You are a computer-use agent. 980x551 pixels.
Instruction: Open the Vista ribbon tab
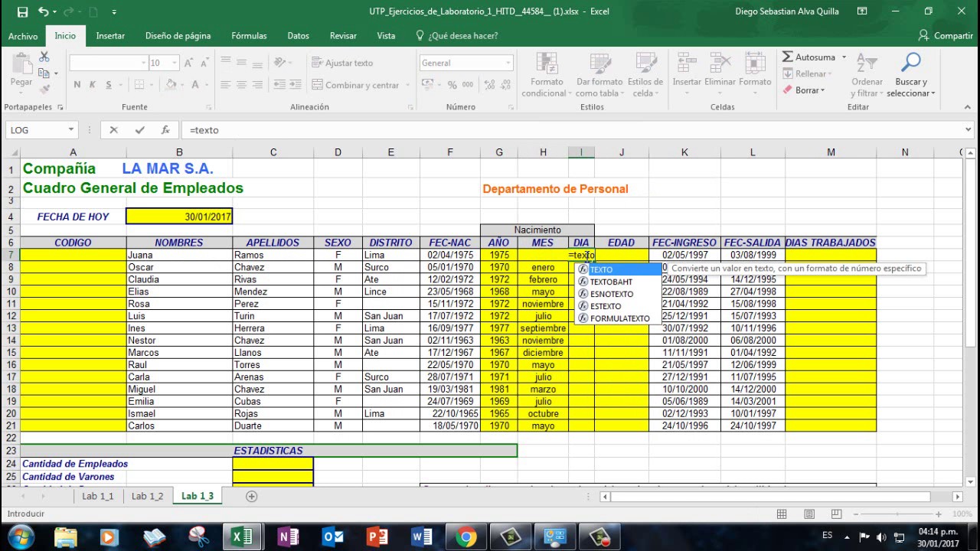coord(386,35)
